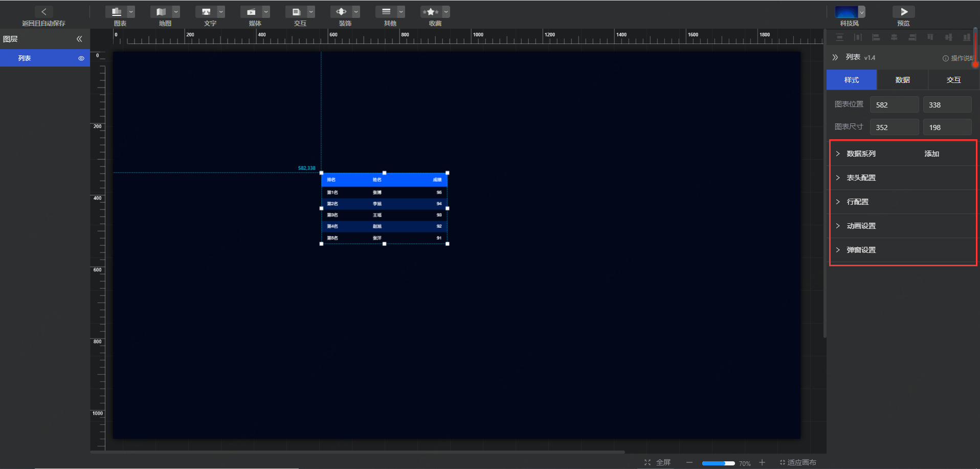Toggle visibility of the 列表 layer
The height and width of the screenshot is (469, 980).
[81, 58]
